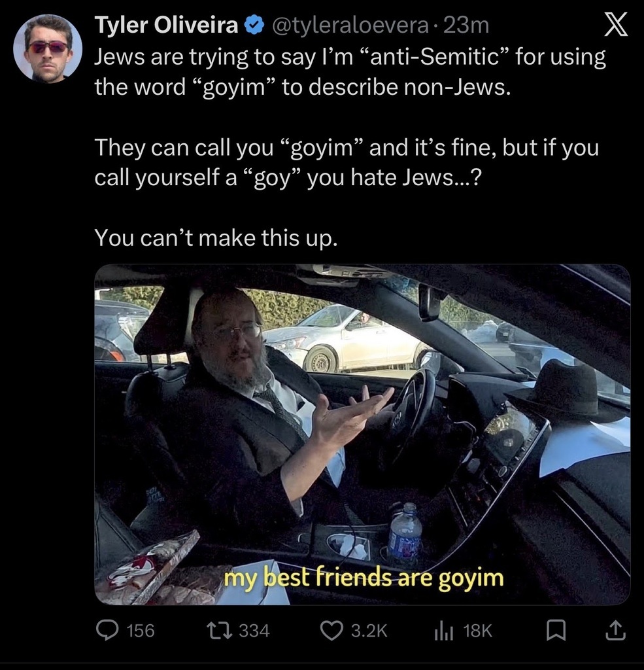Click the 'You can't make this up.' text

point(216,238)
